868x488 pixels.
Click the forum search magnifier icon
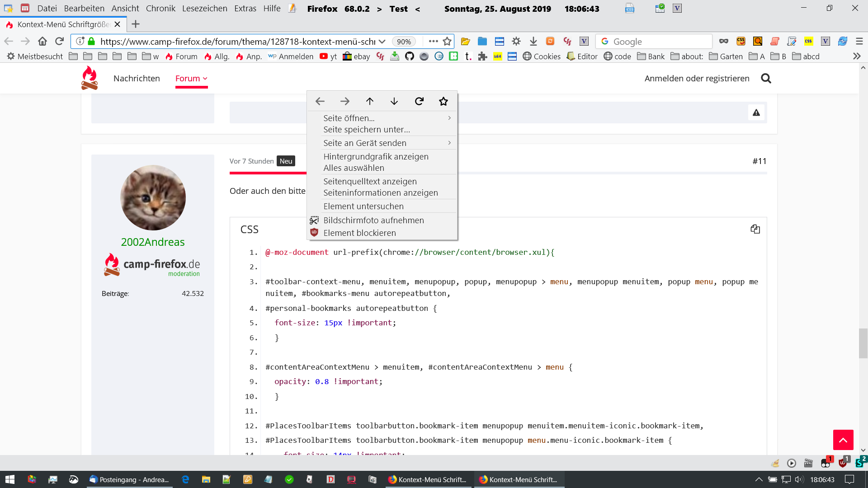pos(766,79)
